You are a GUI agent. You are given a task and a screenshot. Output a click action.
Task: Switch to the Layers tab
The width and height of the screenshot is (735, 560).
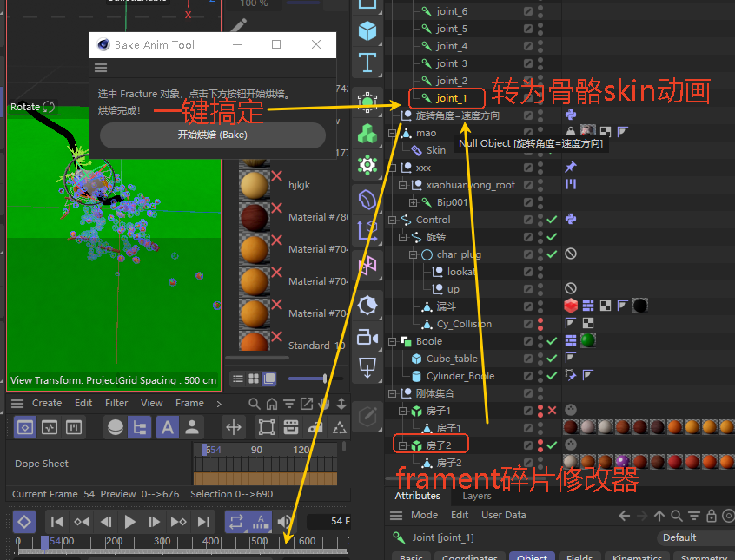coord(476,496)
